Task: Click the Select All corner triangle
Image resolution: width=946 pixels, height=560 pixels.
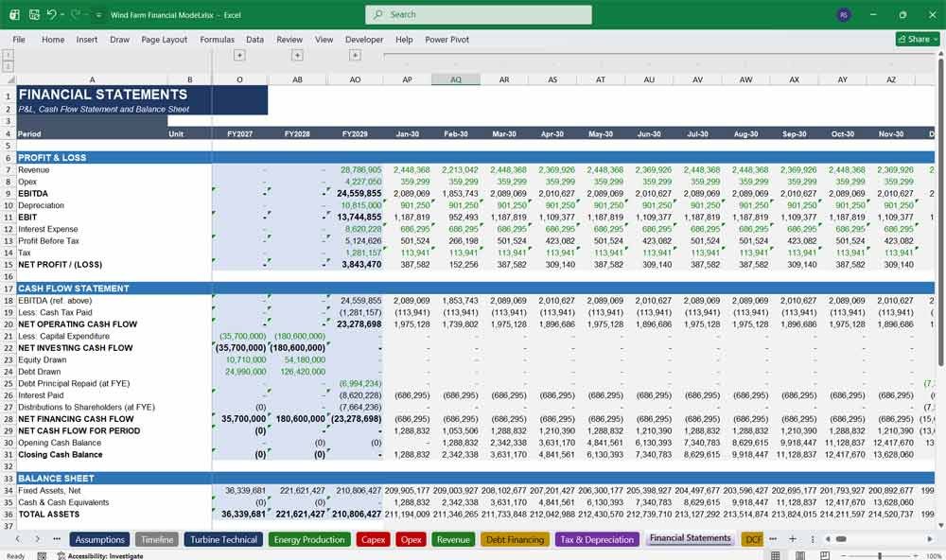Action: click(10, 79)
